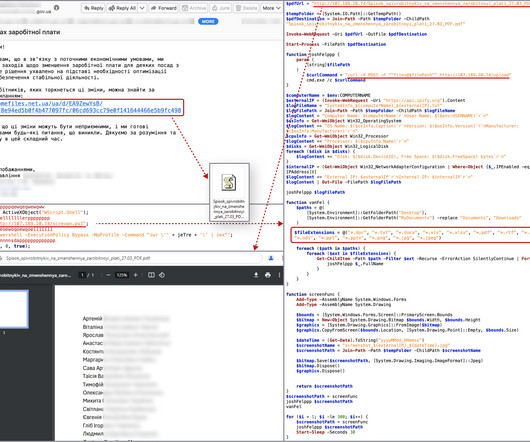Zoom in the PDF with plus button
530x442 pixels.
tap(136, 275)
